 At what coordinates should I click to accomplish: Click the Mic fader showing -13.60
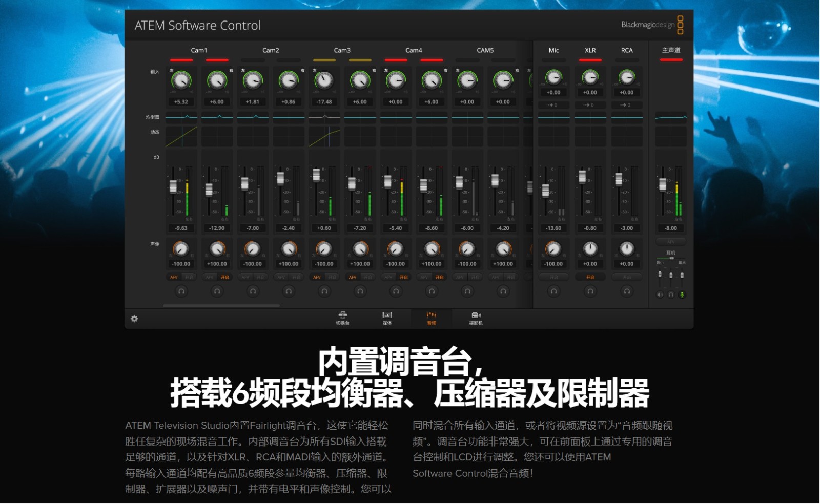546,191
